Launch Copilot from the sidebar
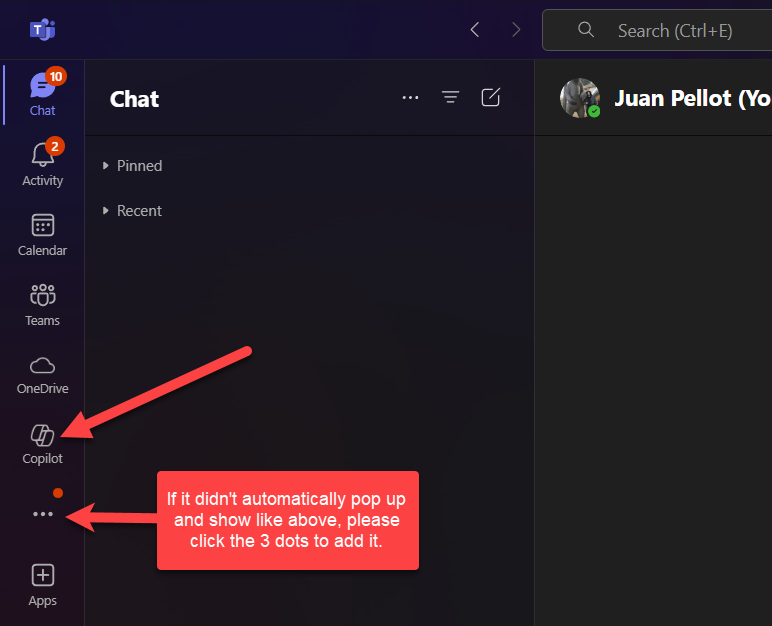772x626 pixels. click(x=42, y=443)
